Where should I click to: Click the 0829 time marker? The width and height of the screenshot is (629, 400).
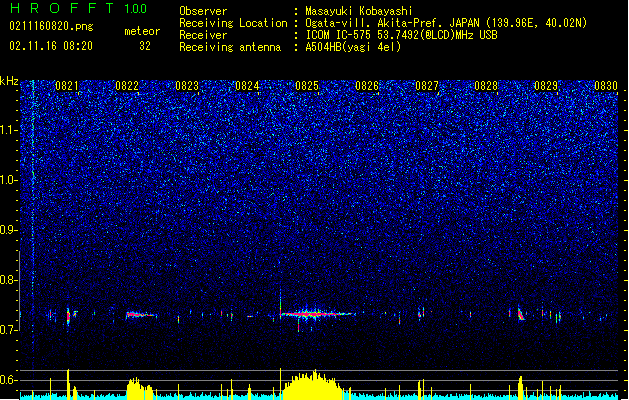[546, 86]
